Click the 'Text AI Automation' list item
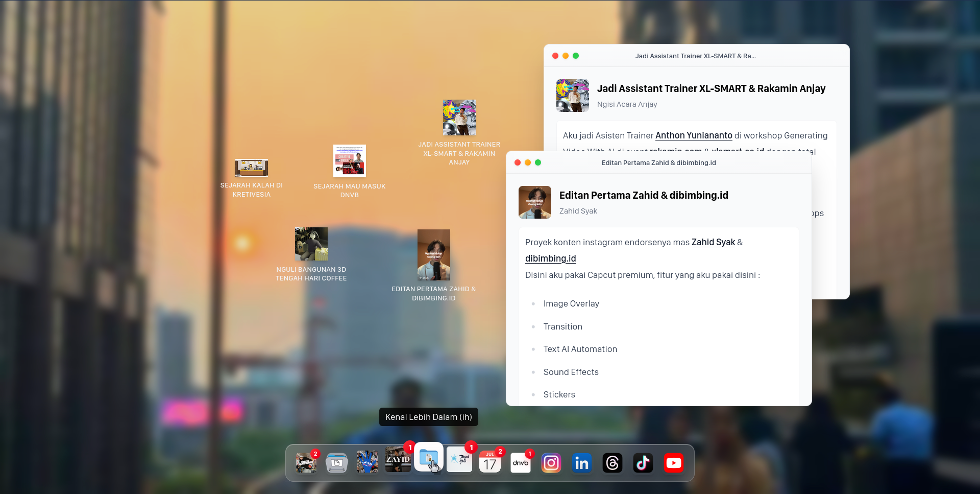 [580, 349]
